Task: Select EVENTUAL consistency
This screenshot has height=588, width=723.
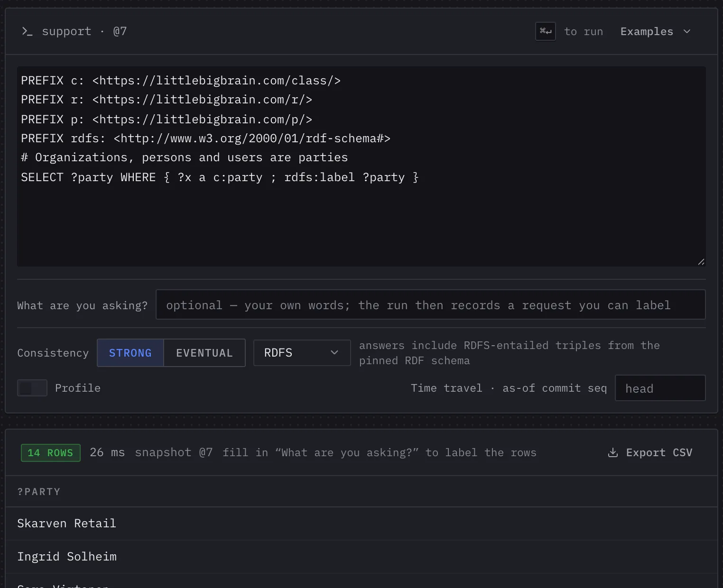Action: (204, 353)
